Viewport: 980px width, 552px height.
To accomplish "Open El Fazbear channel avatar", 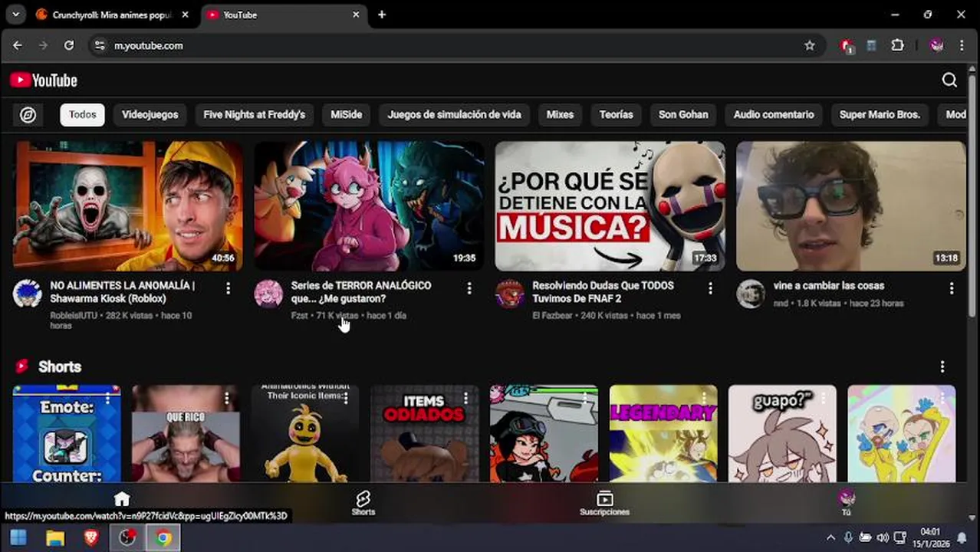I will [510, 294].
